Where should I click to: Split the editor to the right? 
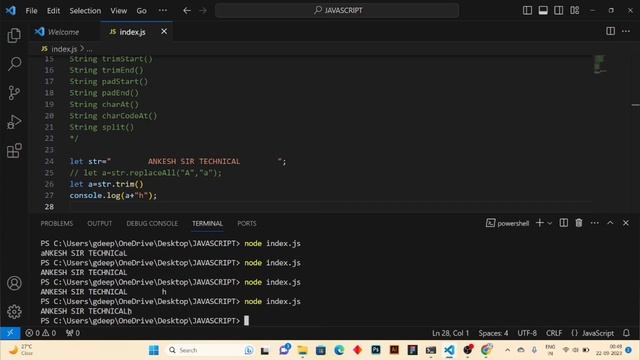[x=610, y=31]
